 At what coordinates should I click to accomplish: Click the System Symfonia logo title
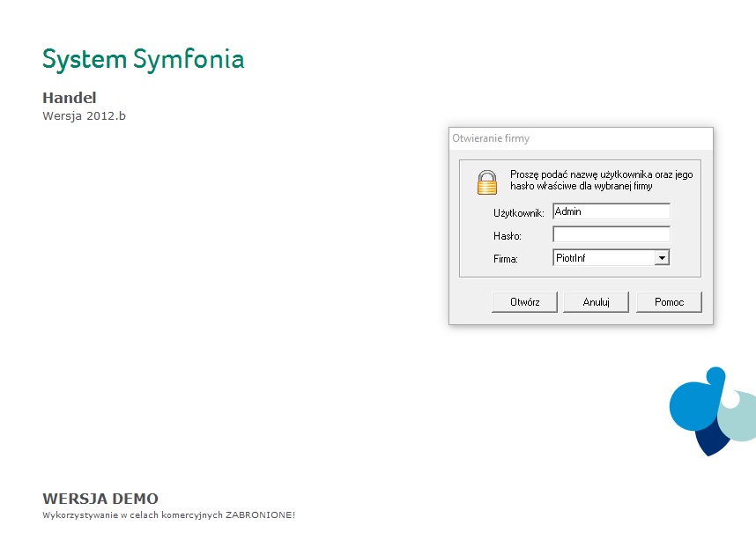(144, 60)
